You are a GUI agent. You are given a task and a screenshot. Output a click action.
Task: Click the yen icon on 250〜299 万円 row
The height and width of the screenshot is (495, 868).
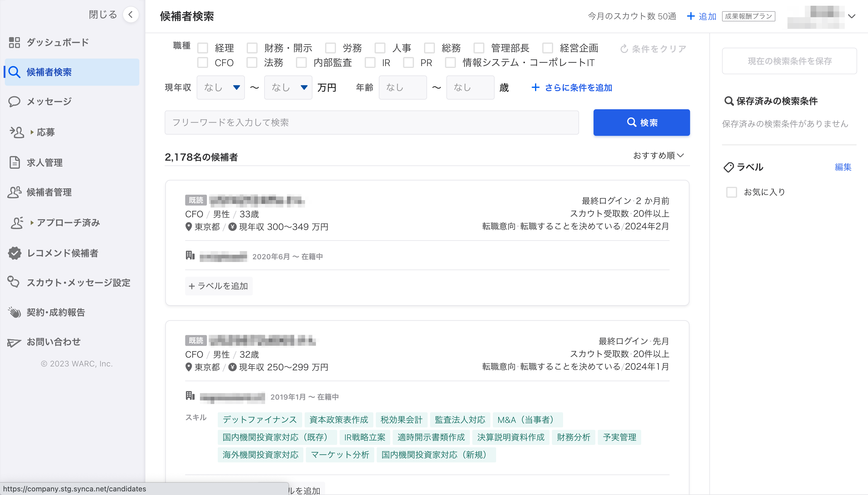pos(232,367)
